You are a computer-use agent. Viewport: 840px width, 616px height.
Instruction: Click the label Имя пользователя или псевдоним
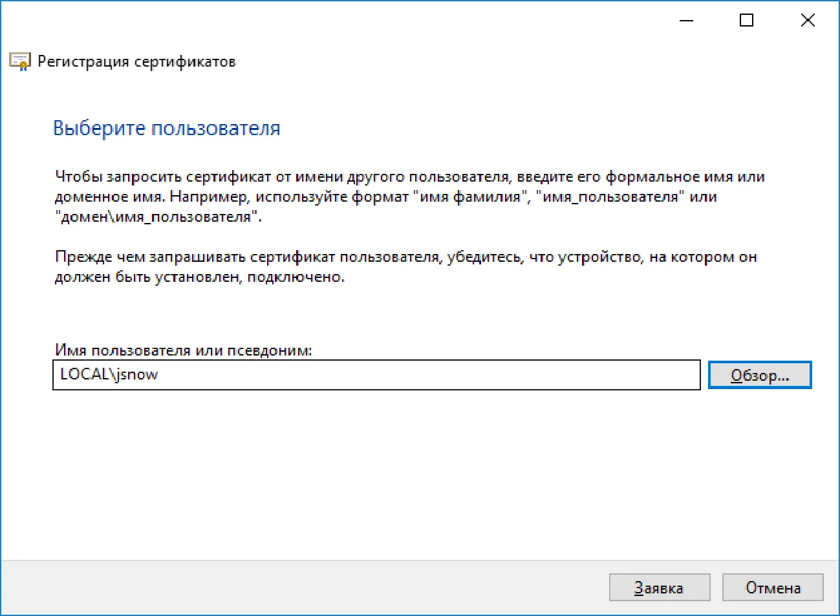click(184, 350)
